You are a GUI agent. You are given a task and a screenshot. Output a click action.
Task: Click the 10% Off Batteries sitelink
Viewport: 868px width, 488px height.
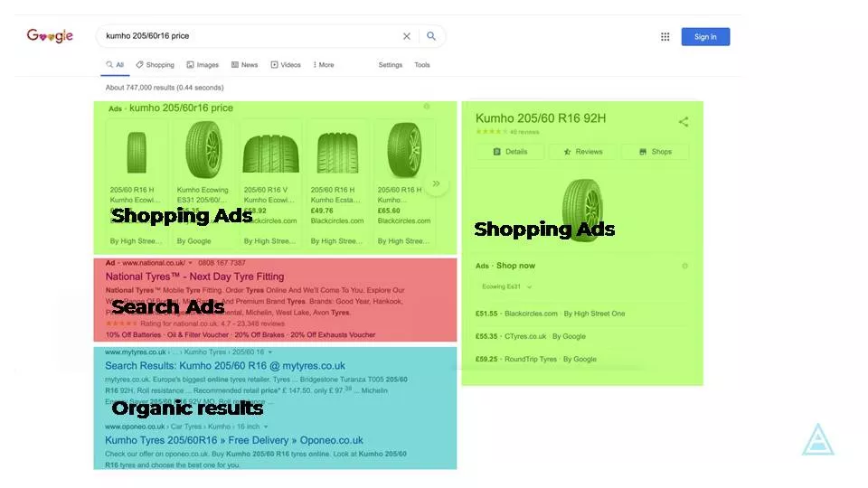click(133, 334)
